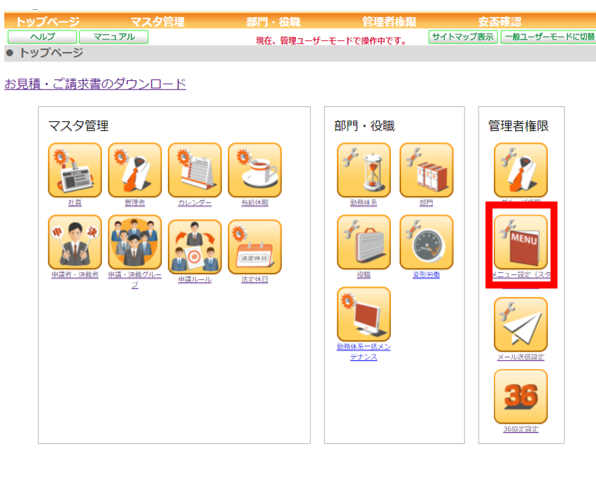
Task: Click the MENU book icon for メニュー設定
Action: pos(521,242)
